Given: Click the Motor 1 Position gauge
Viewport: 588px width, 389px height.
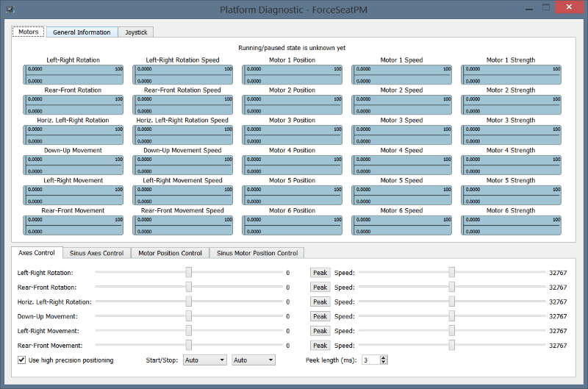Looking at the screenshot, I should point(292,75).
